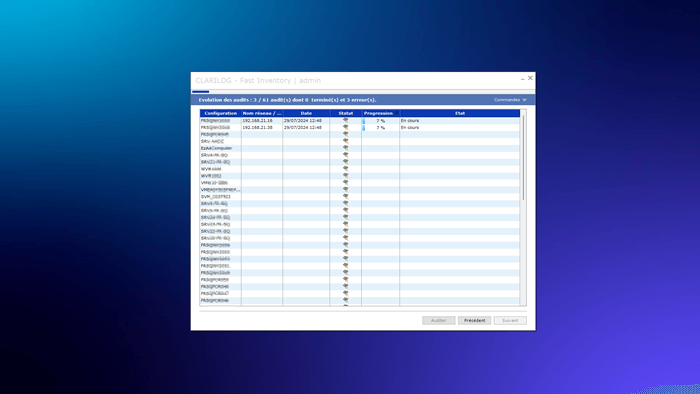Select the EzAdComputer configuration row
700x394 pixels.
tap(359, 148)
